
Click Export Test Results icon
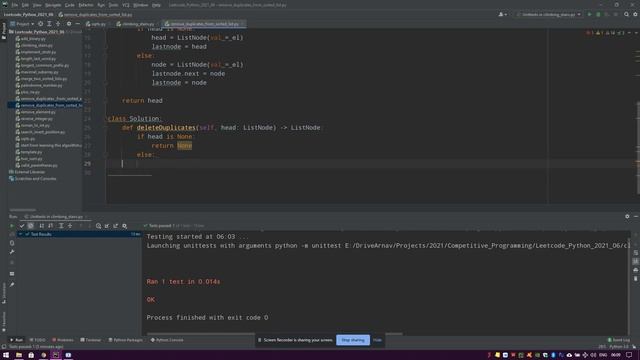click(x=116, y=226)
